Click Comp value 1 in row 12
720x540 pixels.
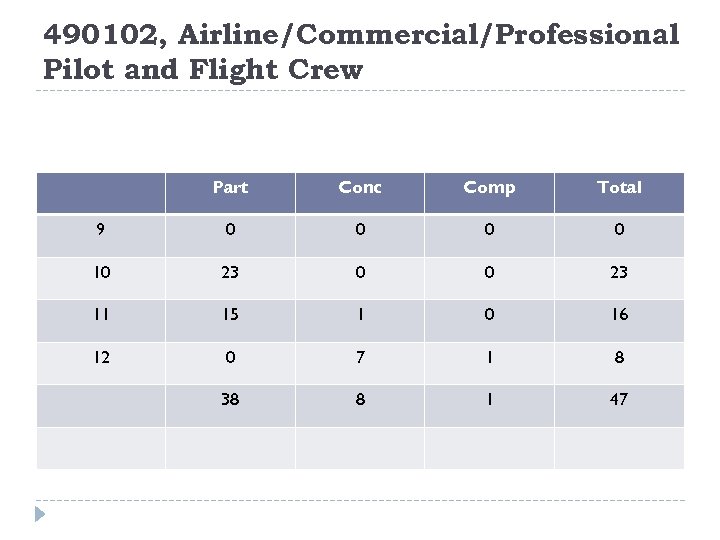[489, 357]
